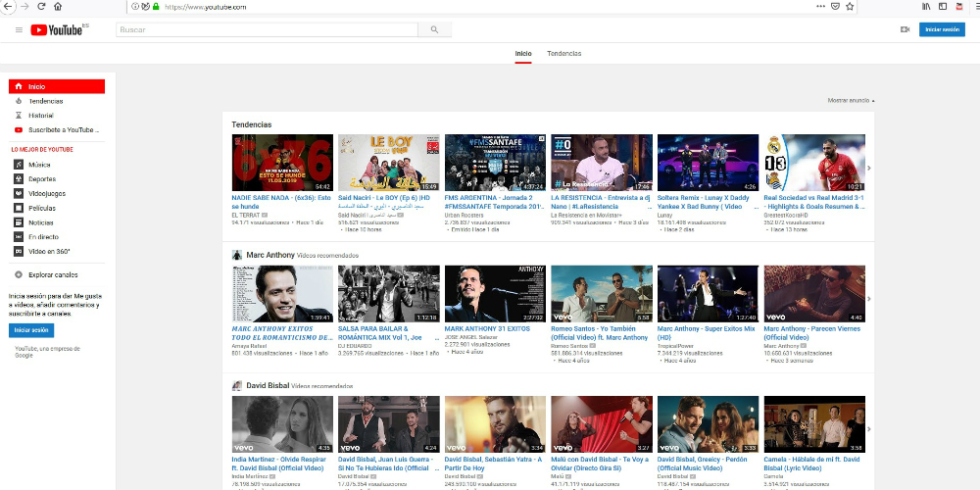Open Soltera Remix video title link

click(x=704, y=201)
